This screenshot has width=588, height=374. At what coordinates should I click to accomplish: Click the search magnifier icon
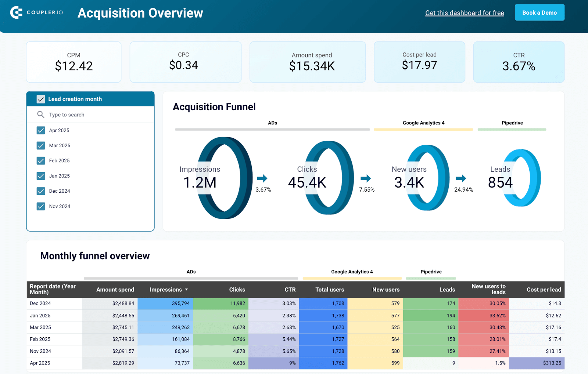tap(40, 115)
